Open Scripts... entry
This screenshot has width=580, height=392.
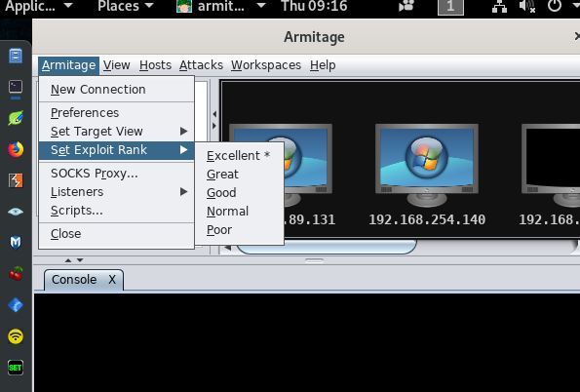[117, 211]
